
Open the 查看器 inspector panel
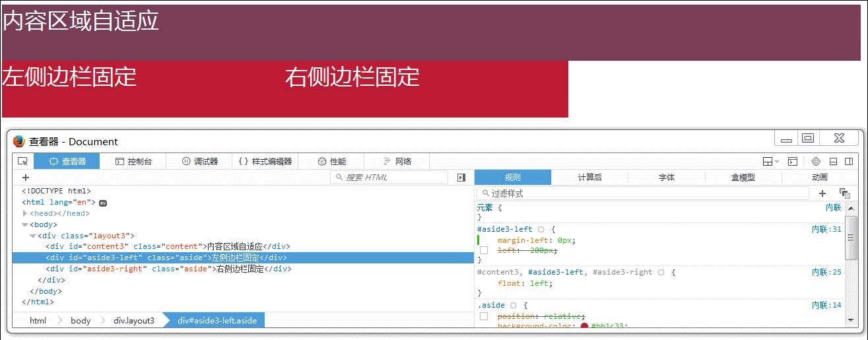point(67,161)
